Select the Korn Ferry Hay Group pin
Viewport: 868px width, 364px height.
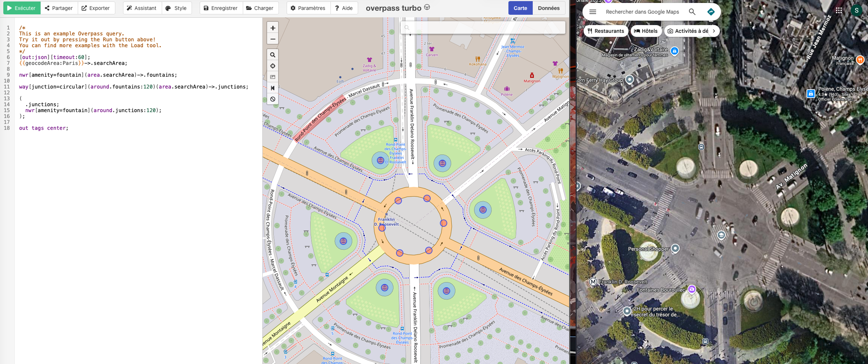click(x=630, y=79)
